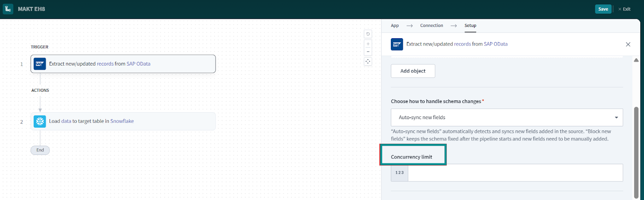Viewport: 644px width, 200px height.
Task: Click the Concurrency limit label
Action: (x=411, y=157)
